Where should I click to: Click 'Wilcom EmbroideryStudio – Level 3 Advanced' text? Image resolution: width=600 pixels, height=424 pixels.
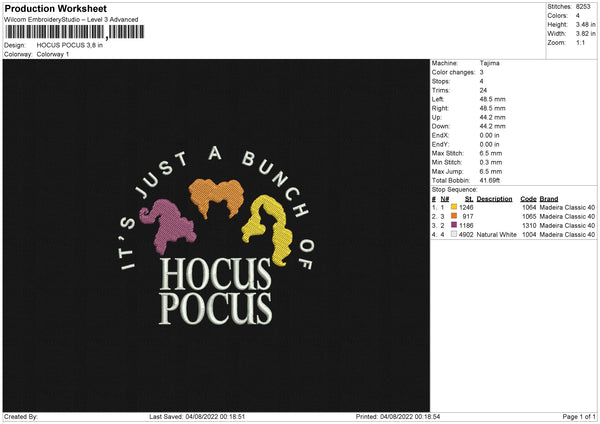click(x=71, y=20)
